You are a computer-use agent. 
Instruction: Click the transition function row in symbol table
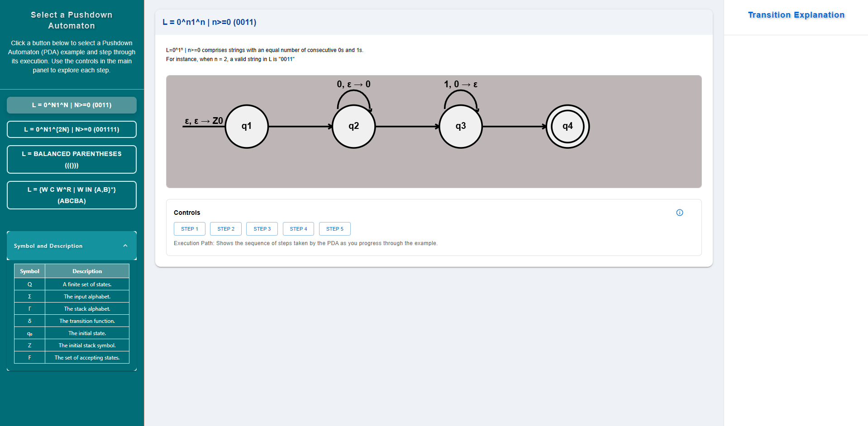72,321
